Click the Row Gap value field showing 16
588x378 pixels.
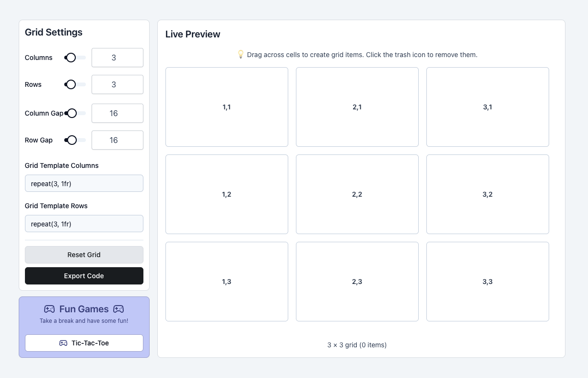click(117, 140)
